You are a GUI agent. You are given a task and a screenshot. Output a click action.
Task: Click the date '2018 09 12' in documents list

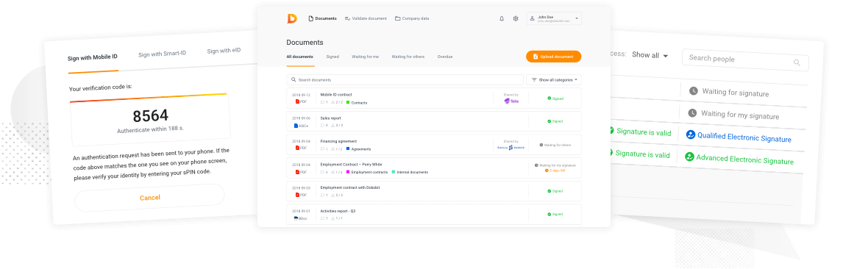[302, 95]
